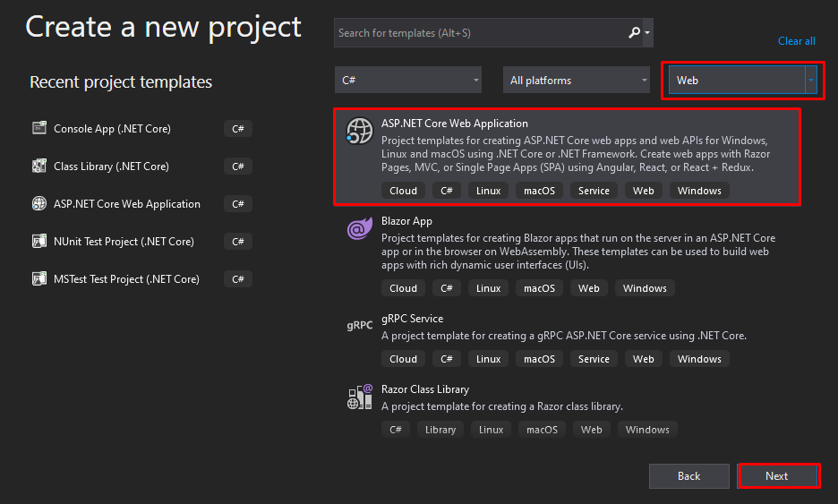Open the search options arrow beside magnifier
The image size is (838, 504).
coord(647,32)
